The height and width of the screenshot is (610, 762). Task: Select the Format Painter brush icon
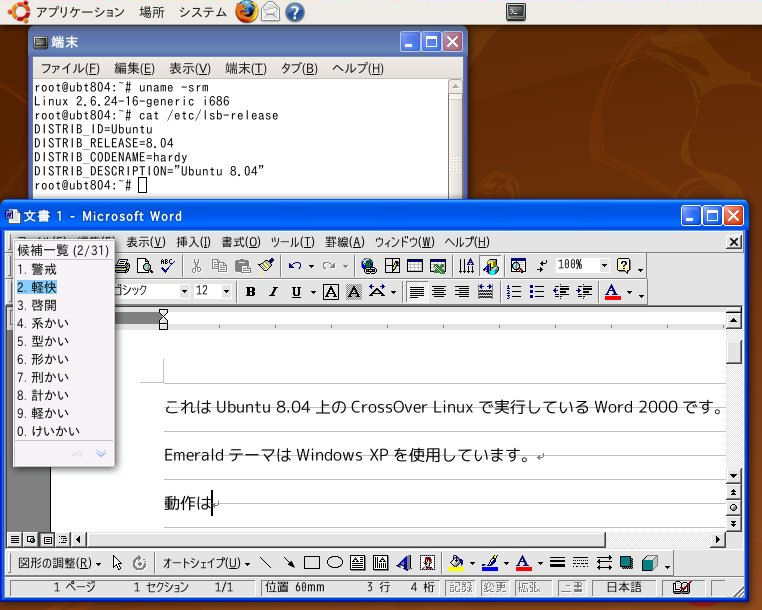266,265
